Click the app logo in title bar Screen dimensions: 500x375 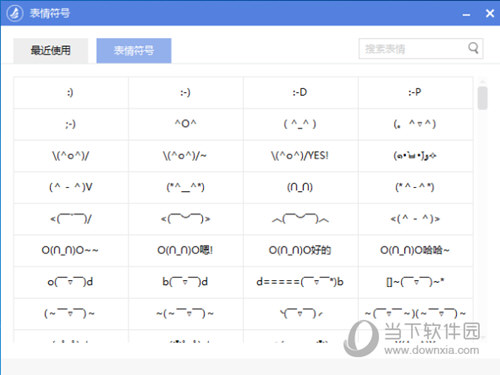coord(15,13)
